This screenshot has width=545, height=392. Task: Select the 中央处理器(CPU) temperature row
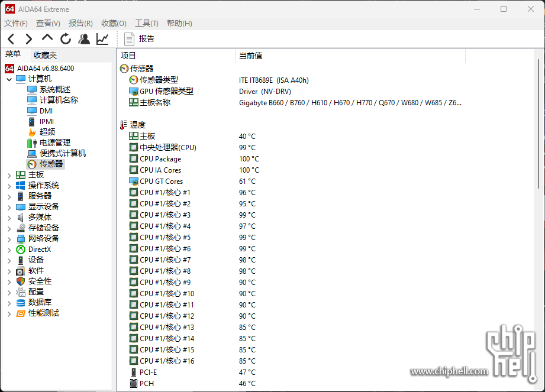click(x=297, y=148)
